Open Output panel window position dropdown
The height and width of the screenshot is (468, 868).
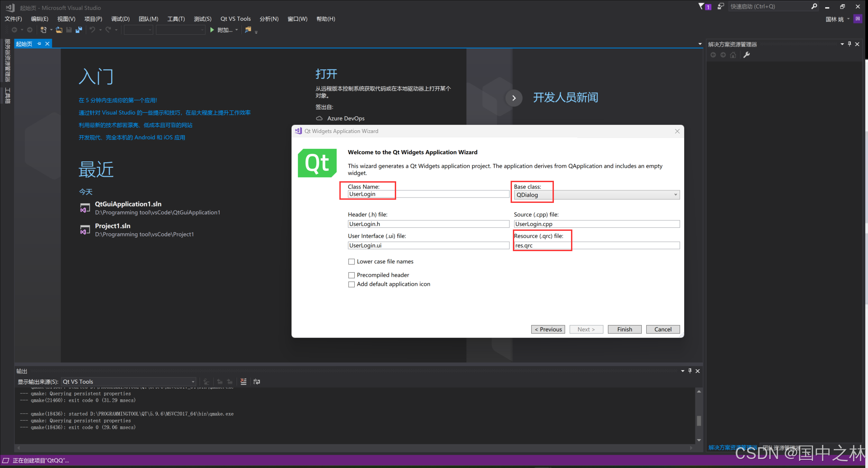tap(682, 371)
